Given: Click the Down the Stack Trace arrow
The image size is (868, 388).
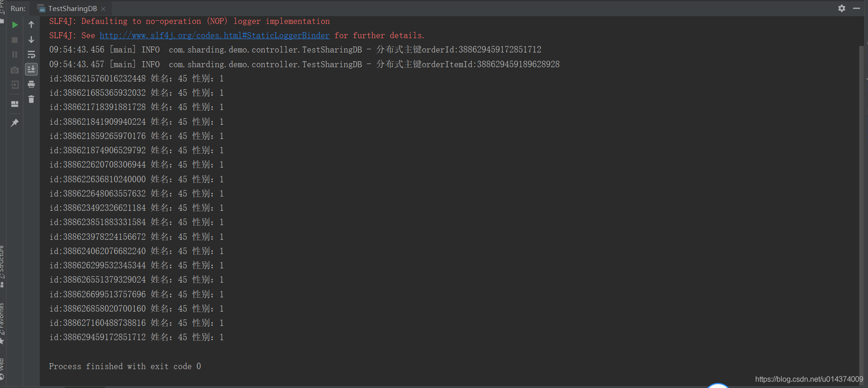Looking at the screenshot, I should point(31,40).
